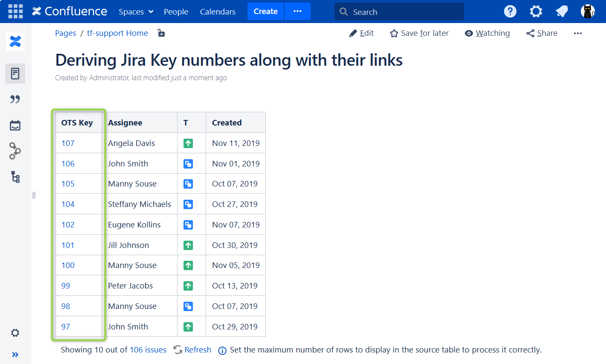Open the help question mark menu

510,12
